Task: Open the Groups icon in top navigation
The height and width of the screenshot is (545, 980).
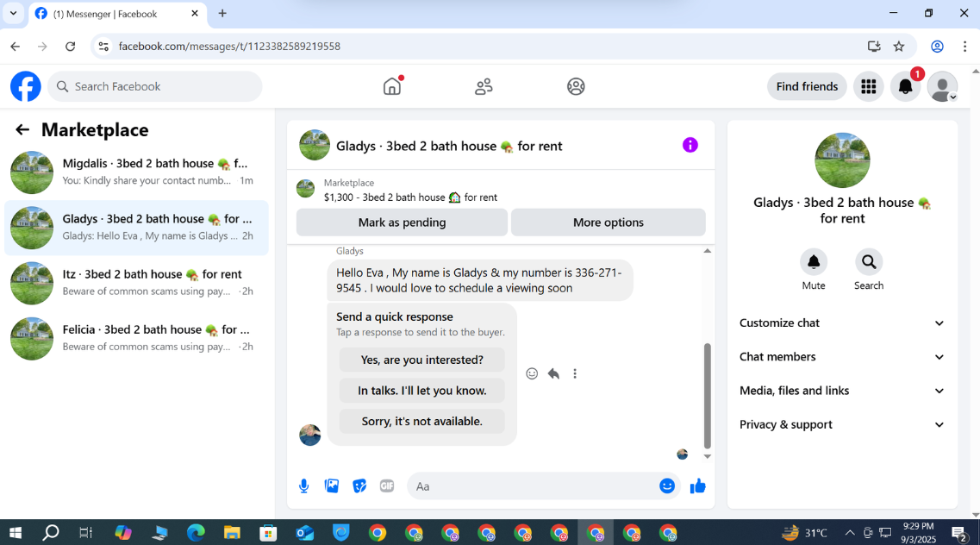Action: [576, 86]
